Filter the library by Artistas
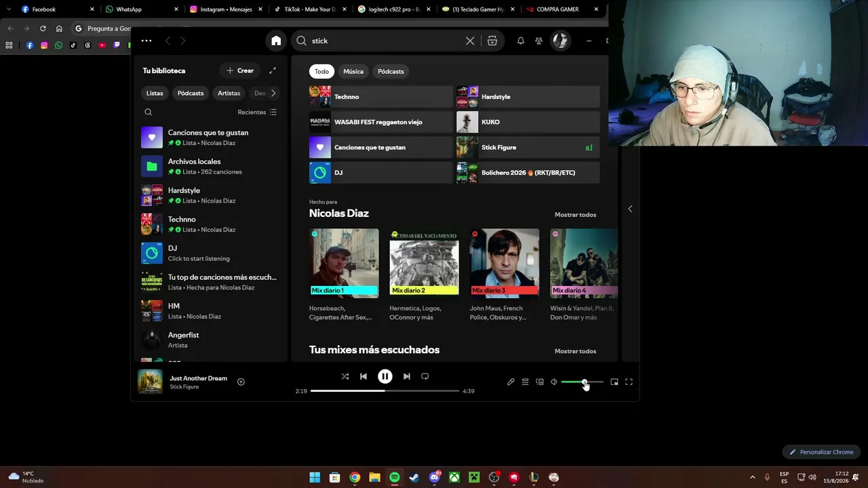868x488 pixels. click(229, 93)
